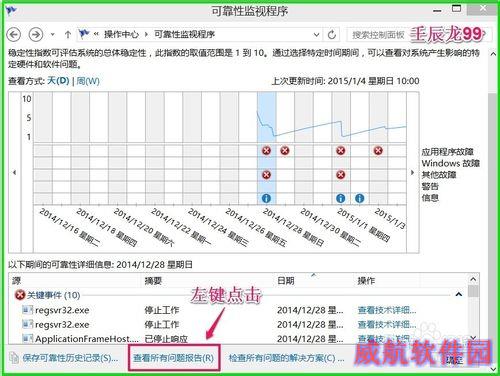
Task: Go up one level with up arrow
Action: 68,34
